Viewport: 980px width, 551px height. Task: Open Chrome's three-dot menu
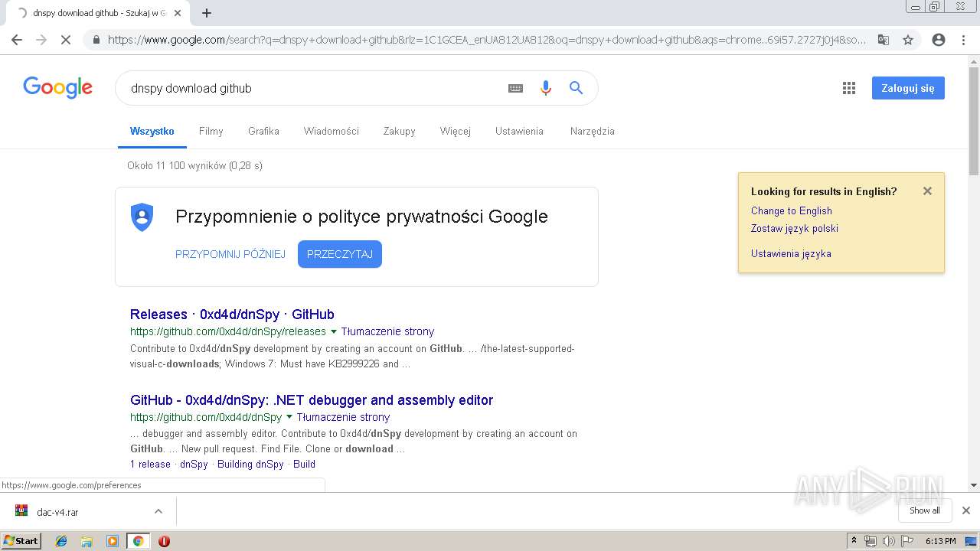(x=963, y=40)
